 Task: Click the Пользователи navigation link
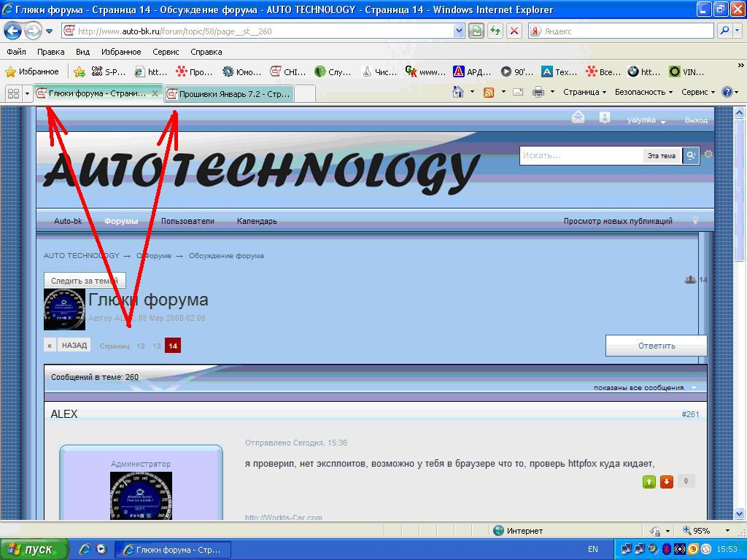tap(187, 221)
